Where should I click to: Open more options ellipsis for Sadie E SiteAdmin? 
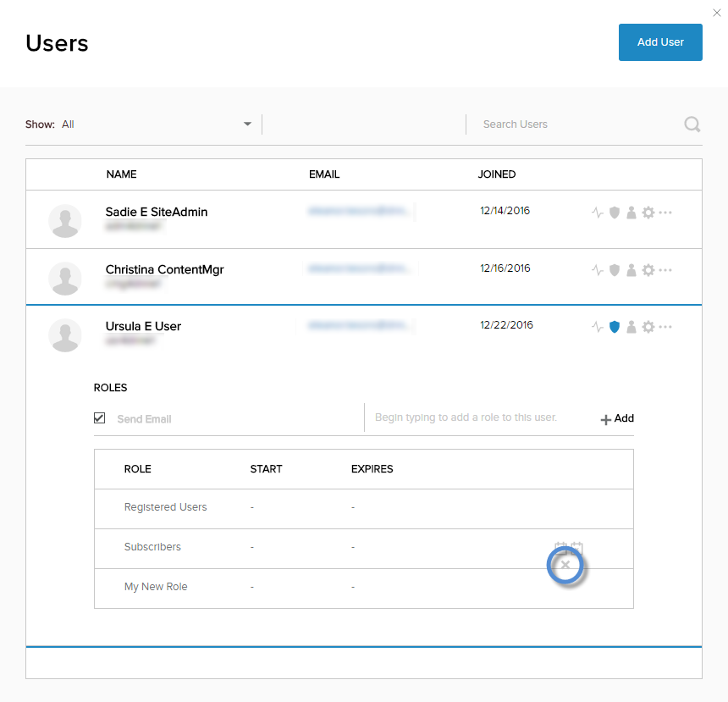(x=665, y=213)
